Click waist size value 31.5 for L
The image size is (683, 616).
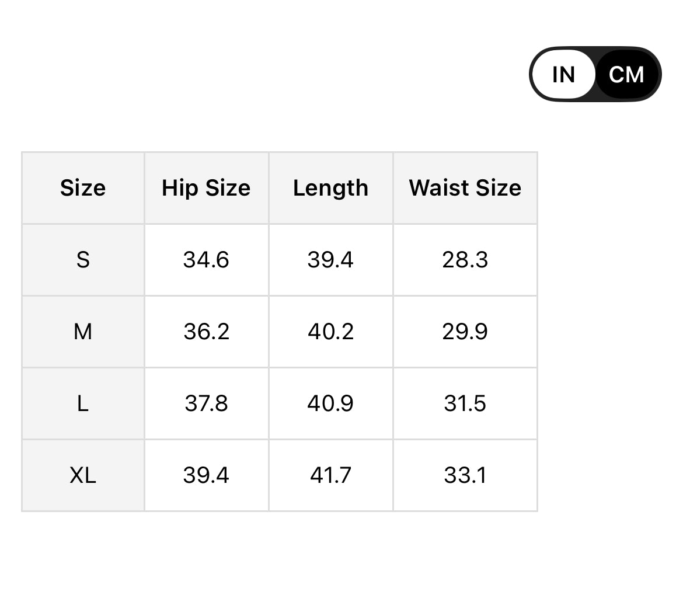(x=465, y=403)
